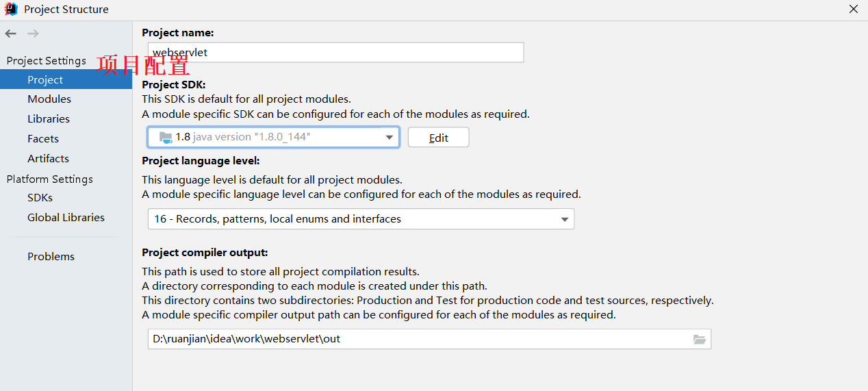This screenshot has height=391, width=868.
Task: Go forward with the right arrow icon
Action: tap(33, 34)
